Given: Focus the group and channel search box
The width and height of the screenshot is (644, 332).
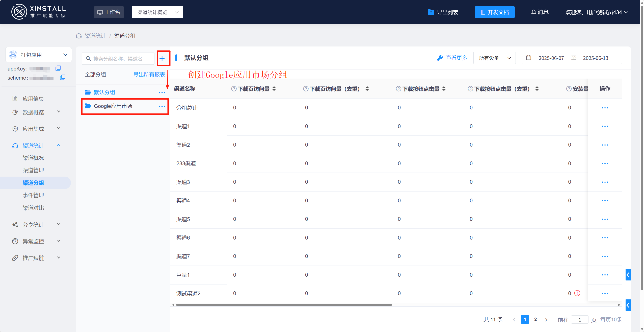Looking at the screenshot, I should click(118, 59).
